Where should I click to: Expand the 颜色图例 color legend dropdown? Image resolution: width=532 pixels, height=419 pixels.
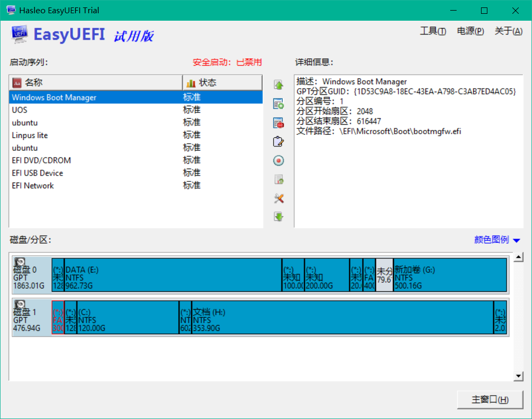click(x=497, y=240)
